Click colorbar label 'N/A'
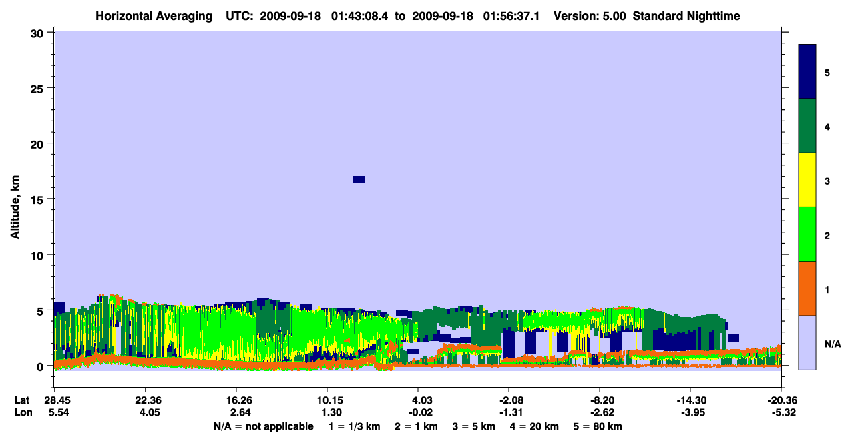The image size is (868, 445). (x=833, y=344)
